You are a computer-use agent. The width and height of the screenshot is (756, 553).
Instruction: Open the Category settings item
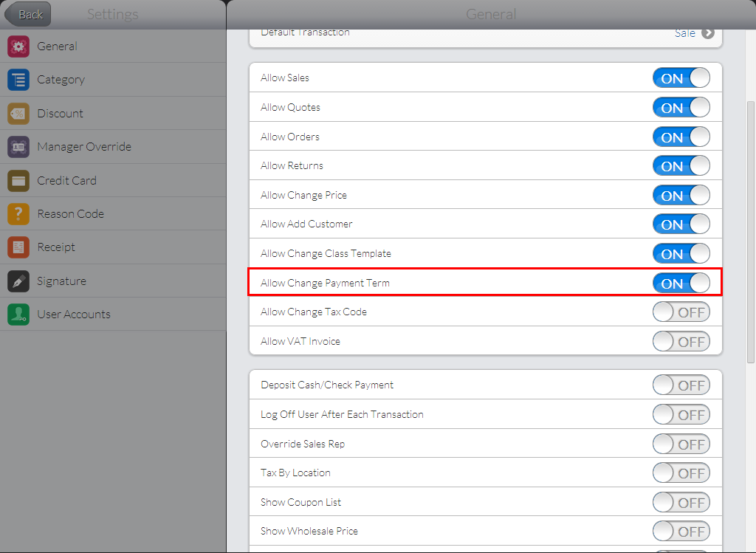tap(113, 80)
